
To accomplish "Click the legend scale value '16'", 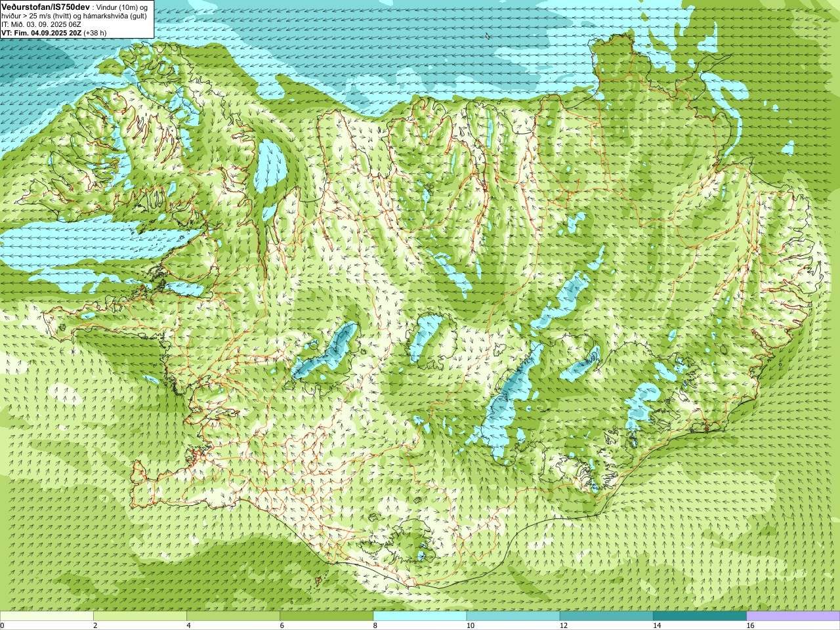I will click(751, 625).
